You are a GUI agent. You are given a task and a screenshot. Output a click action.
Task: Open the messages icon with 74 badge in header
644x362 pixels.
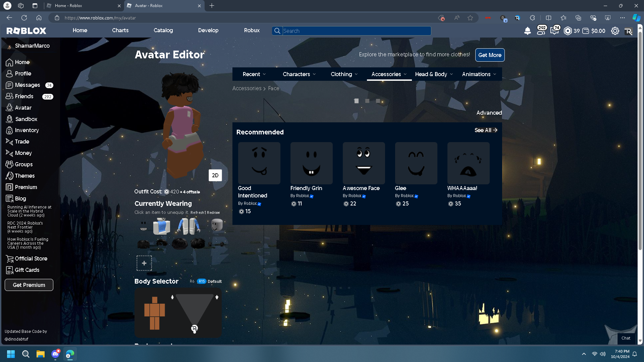coord(555,31)
